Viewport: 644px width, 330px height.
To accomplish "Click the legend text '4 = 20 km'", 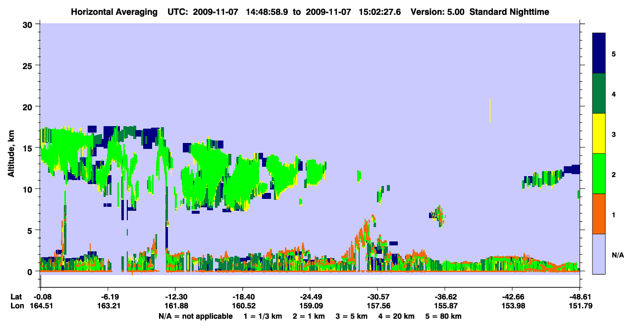I will [396, 316].
